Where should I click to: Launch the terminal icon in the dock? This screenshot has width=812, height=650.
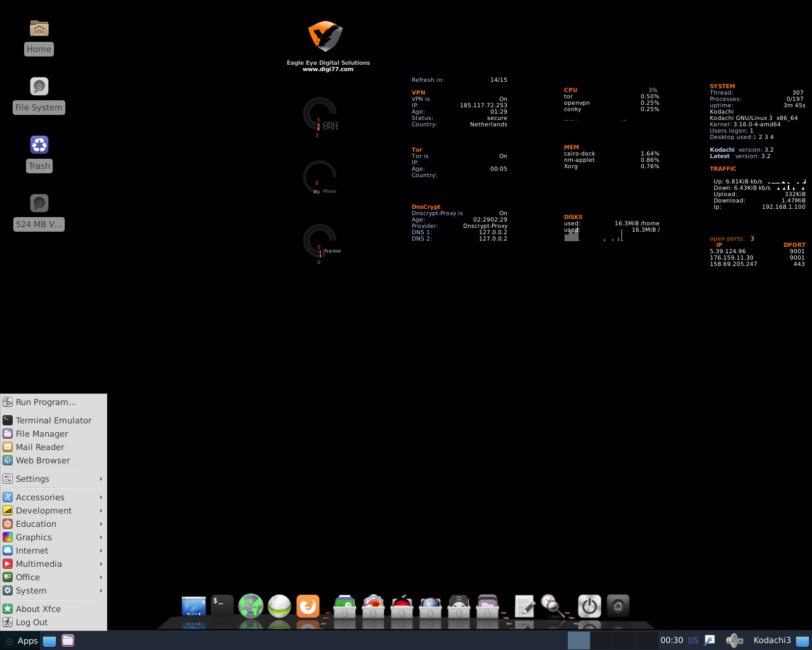tap(222, 606)
